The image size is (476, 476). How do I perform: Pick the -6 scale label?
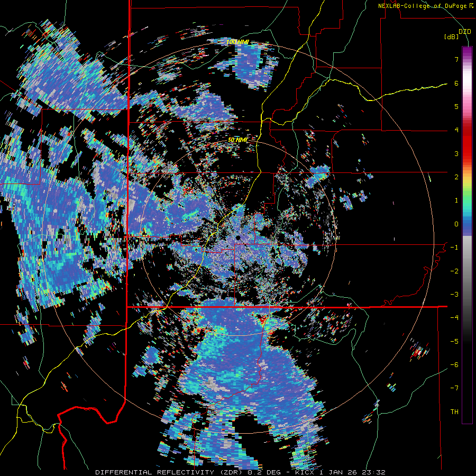point(454,364)
